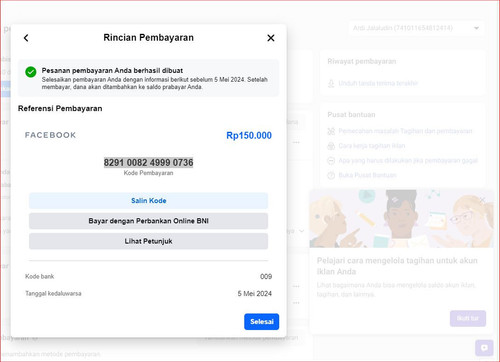Viewport: 500px width, 362px height.
Task: Open the Ardi Jalaludin account dropdown
Action: [x=416, y=28]
